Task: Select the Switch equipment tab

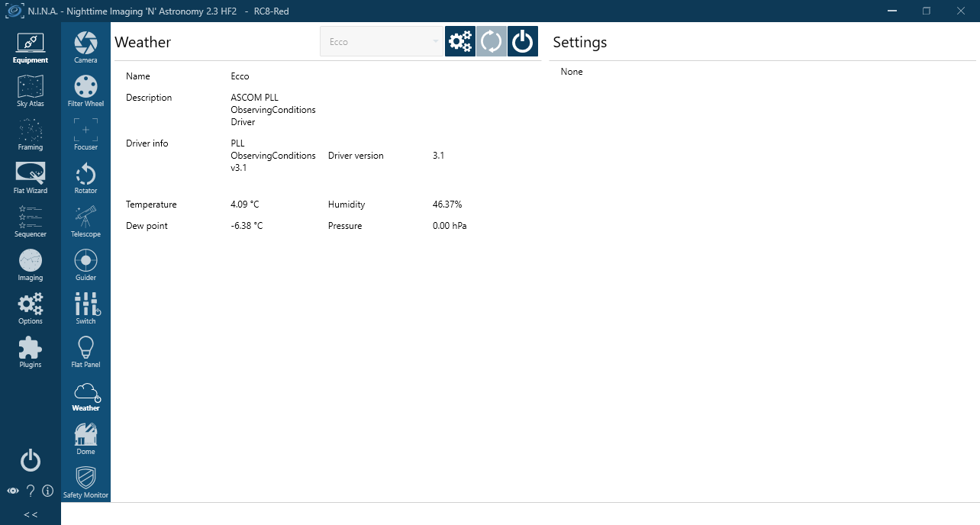Action: pyautogui.click(x=85, y=309)
